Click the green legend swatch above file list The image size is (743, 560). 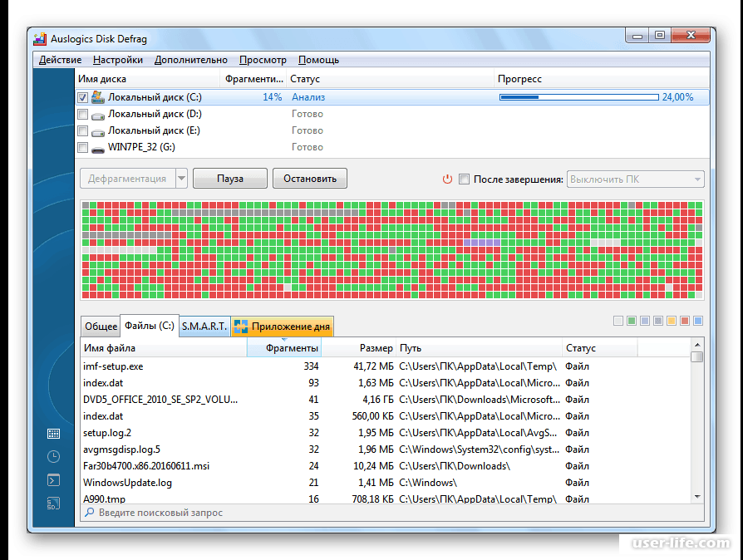tap(632, 321)
